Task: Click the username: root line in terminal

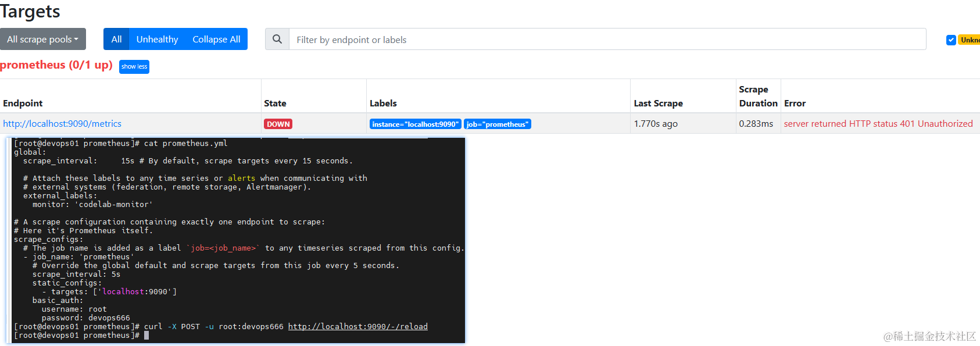Action: (x=74, y=309)
